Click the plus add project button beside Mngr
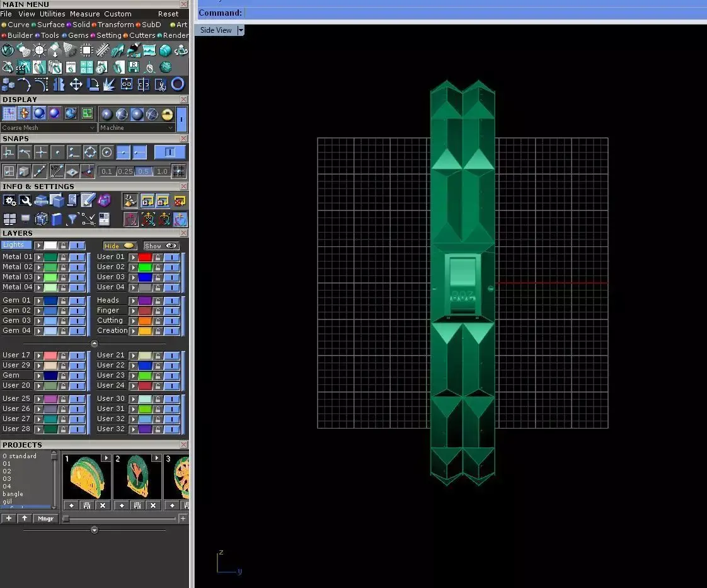This screenshot has width=707, height=588. pyautogui.click(x=9, y=519)
